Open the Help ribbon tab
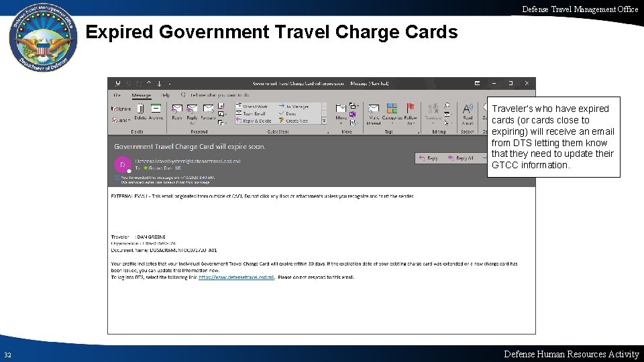This screenshot has height=362, width=644. tap(166, 95)
